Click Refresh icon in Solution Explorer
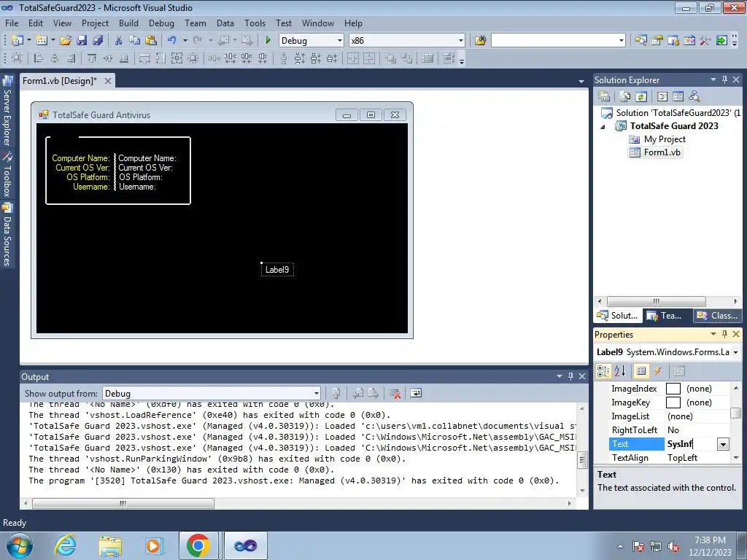The image size is (747, 560). (x=641, y=97)
